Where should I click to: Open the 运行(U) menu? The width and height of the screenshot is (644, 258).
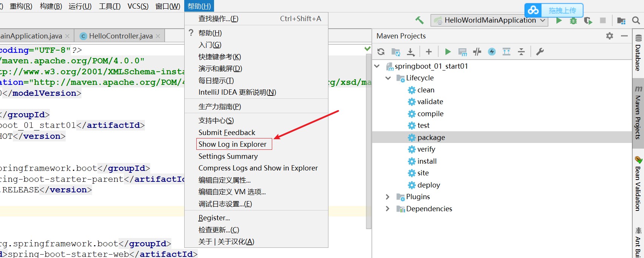point(80,6)
